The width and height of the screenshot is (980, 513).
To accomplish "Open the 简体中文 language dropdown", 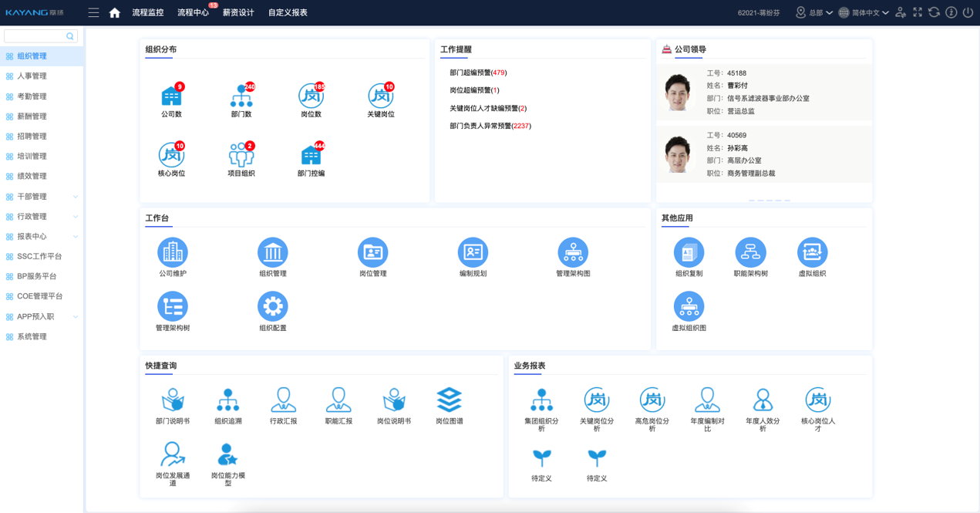I will click(864, 12).
